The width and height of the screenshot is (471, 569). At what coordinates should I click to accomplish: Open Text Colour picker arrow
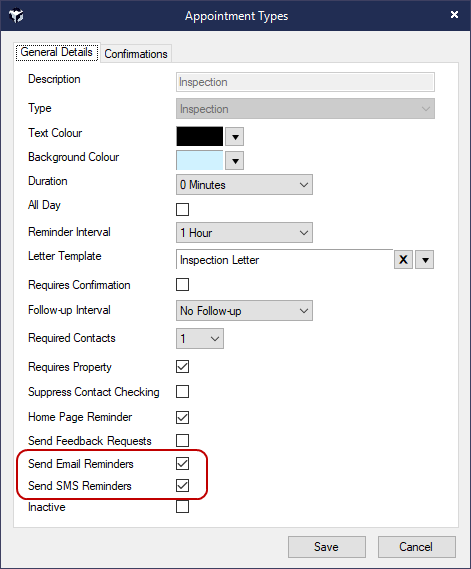(234, 136)
